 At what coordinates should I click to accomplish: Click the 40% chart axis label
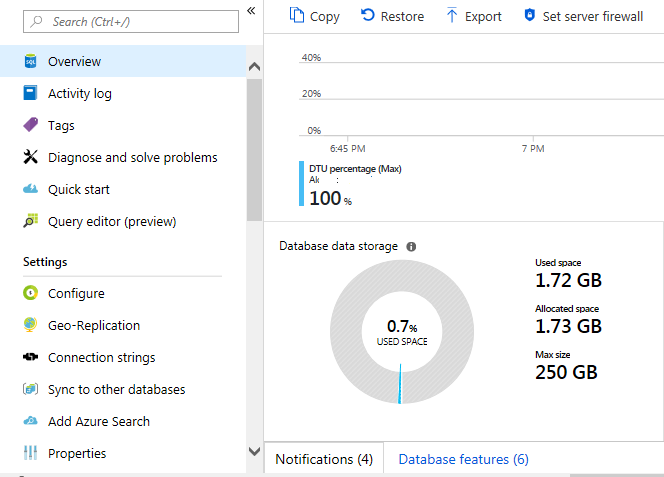click(x=311, y=57)
